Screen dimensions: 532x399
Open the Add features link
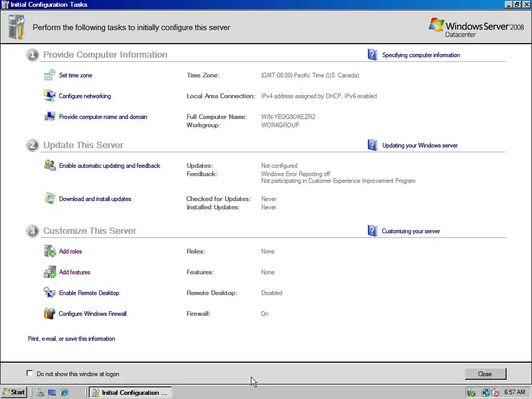(x=75, y=272)
